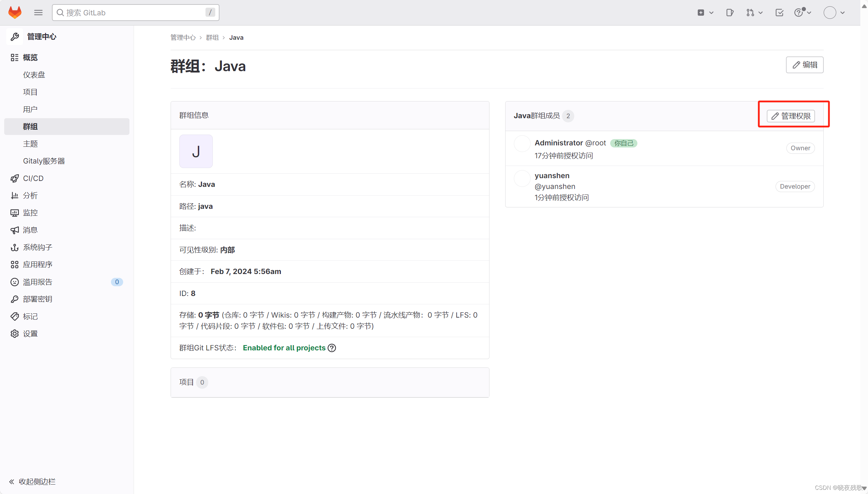The width and height of the screenshot is (868, 494).
Task: Click the 管理中心 sidebar header text
Action: pos(42,37)
